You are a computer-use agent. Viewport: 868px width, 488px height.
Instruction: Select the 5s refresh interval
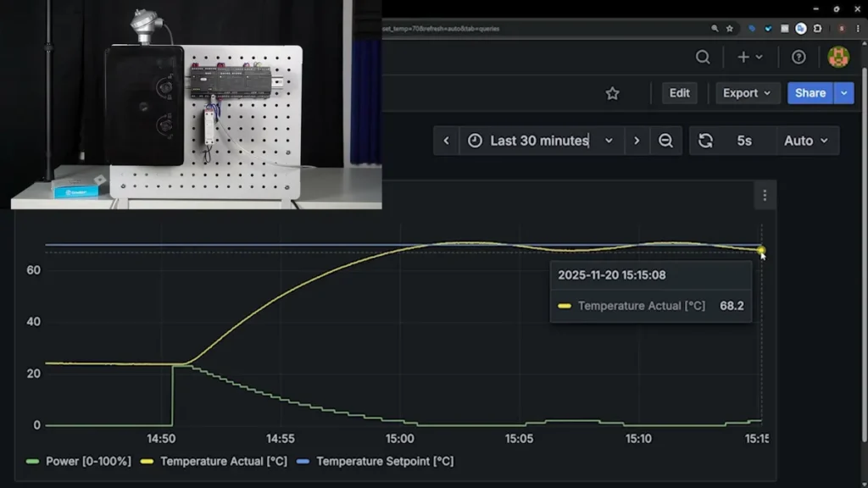744,141
